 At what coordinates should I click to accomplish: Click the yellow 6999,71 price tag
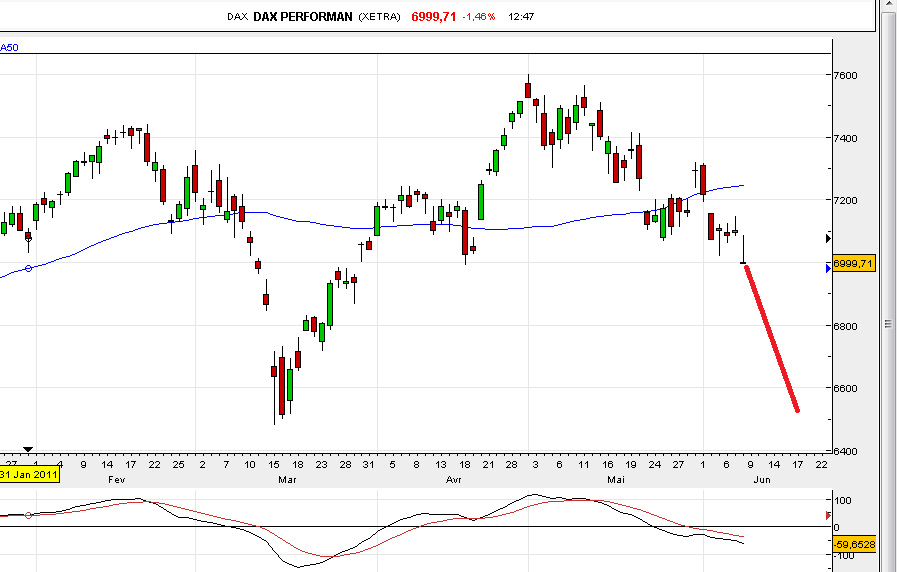(x=854, y=264)
